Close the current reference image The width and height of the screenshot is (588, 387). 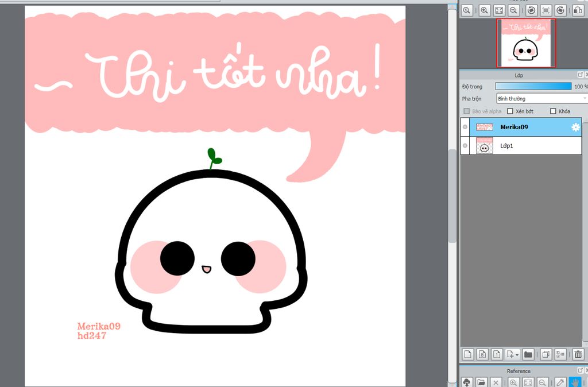496,382
